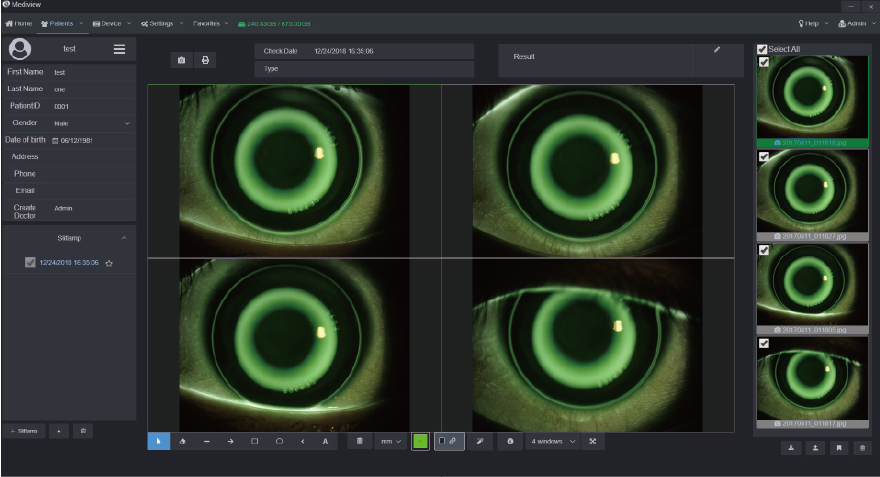Screen dimensions: 880x477
Task: Open the green annotation color swatch
Action: [x=420, y=441]
